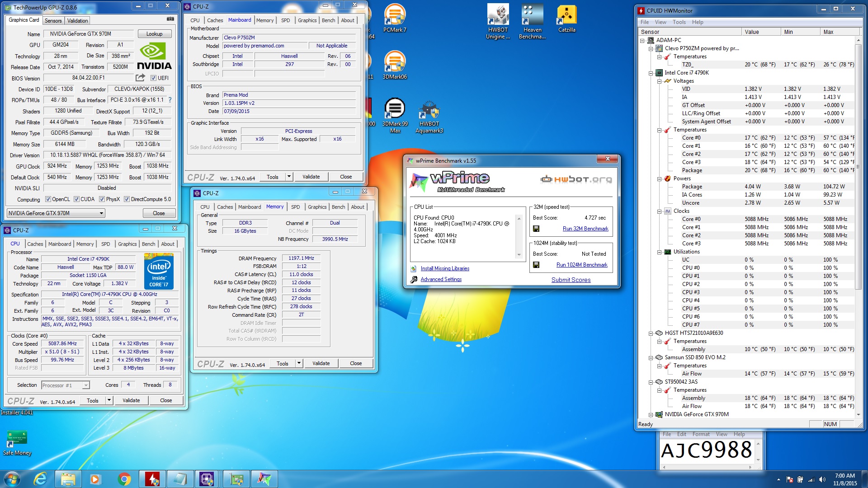
Task: Switch to GPU-Z Sensors tab
Action: click(53, 21)
